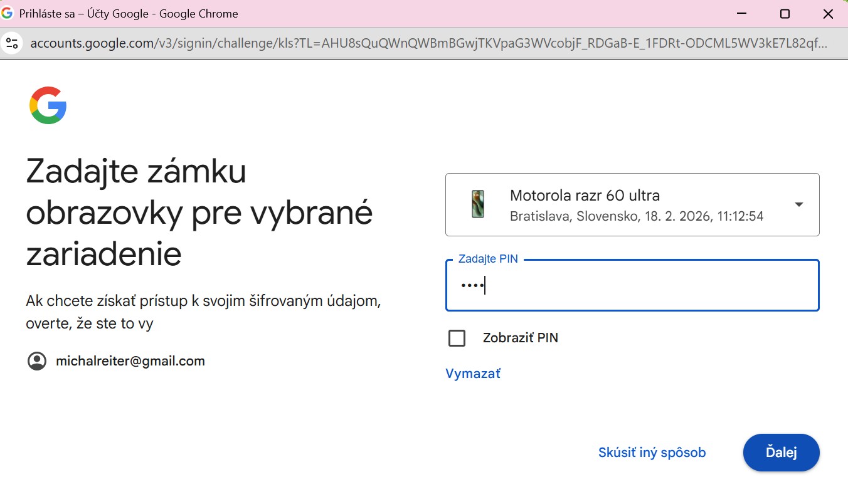Click the Zobraziť PIN label text

(x=520, y=339)
